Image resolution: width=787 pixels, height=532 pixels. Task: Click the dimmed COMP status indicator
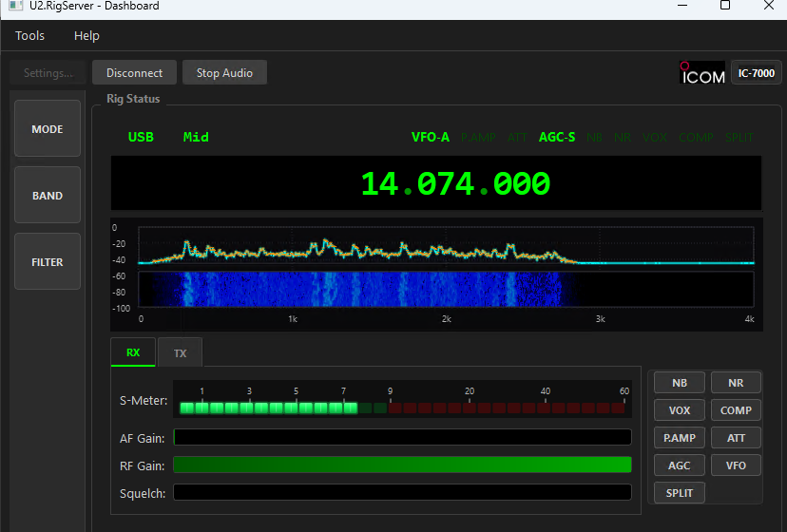point(696,137)
